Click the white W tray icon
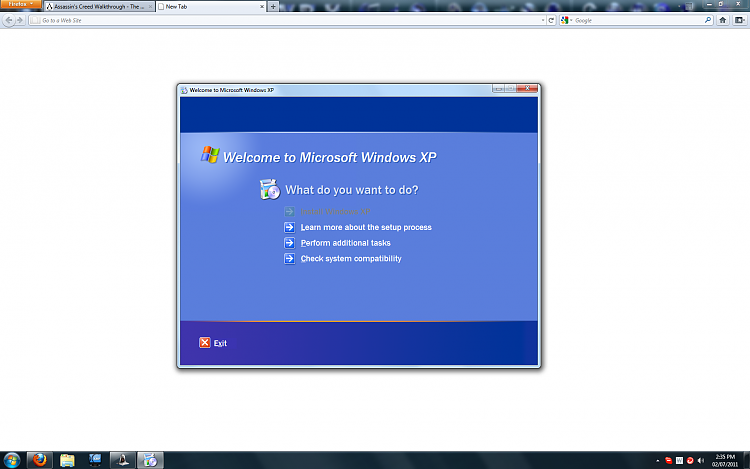Viewport: 750px width, 469px height. (x=679, y=460)
